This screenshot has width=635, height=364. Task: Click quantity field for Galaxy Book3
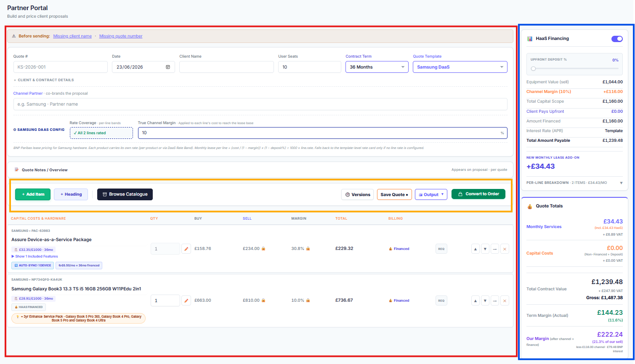coord(165,300)
